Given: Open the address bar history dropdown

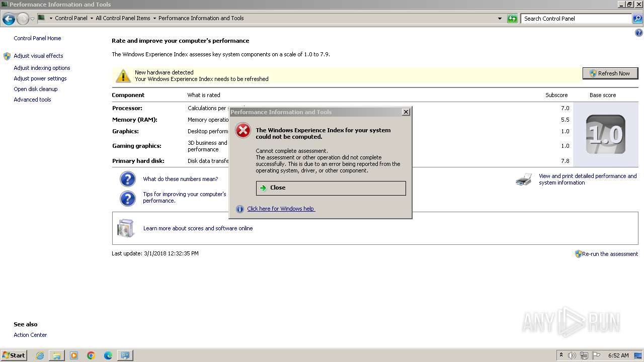Looking at the screenshot, I should pyautogui.click(x=500, y=19).
